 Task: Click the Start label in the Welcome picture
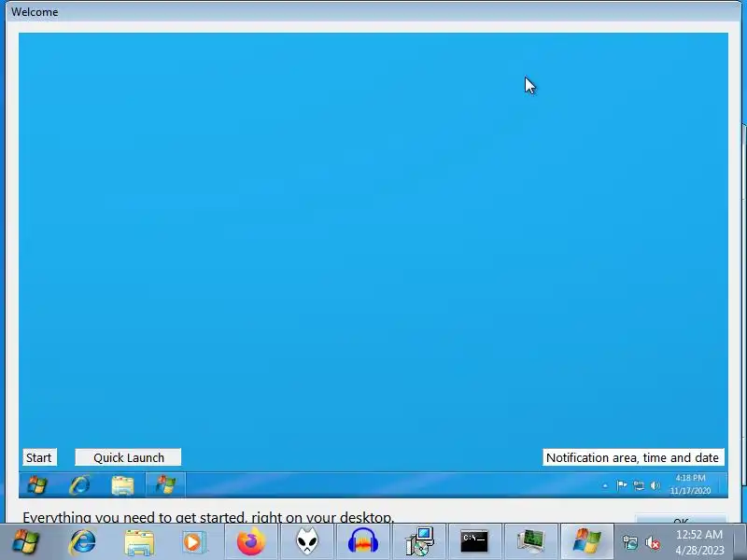pyautogui.click(x=39, y=457)
